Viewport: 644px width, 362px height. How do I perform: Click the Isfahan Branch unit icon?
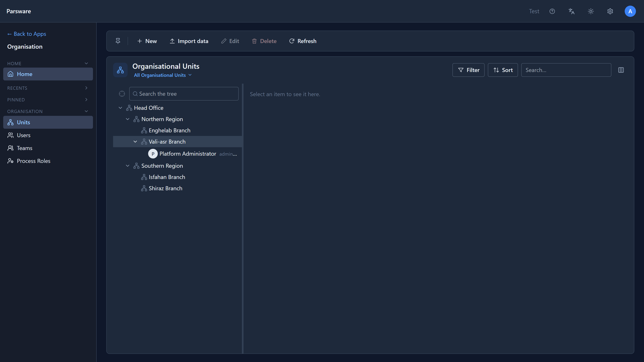point(144,177)
